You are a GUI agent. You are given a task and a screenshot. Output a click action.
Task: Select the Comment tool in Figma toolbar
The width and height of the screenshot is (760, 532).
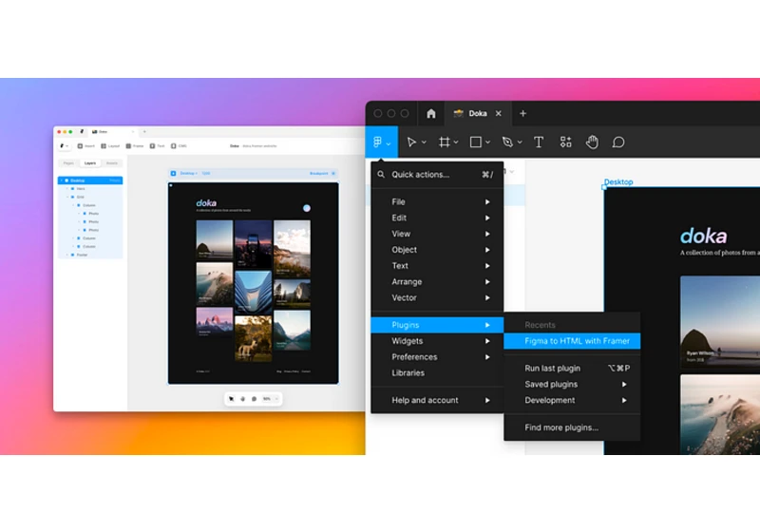click(618, 142)
